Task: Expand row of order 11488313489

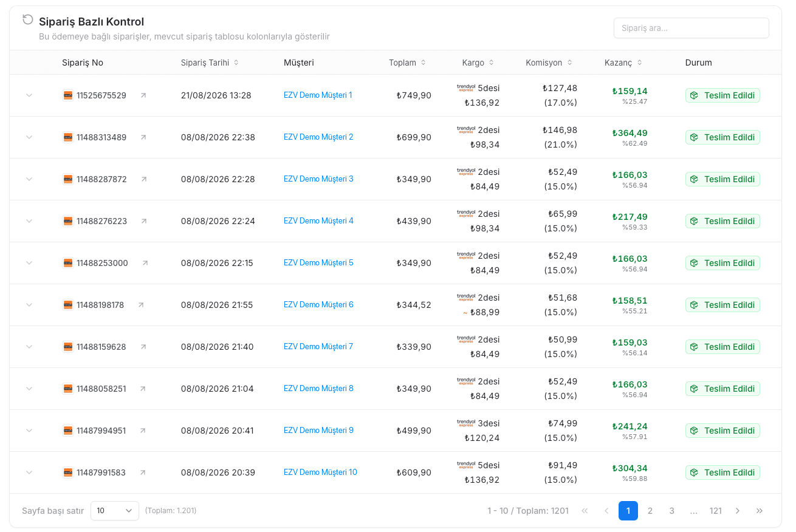Action: click(x=29, y=137)
